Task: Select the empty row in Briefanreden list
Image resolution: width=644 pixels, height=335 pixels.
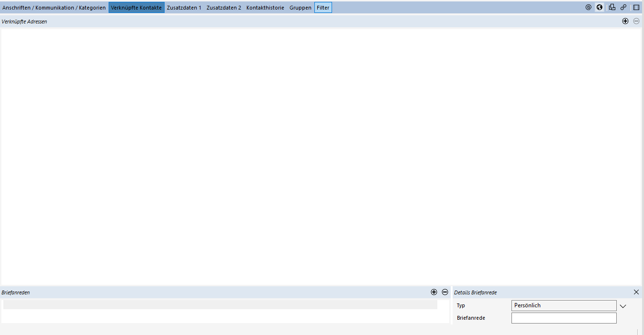Action: point(220,305)
